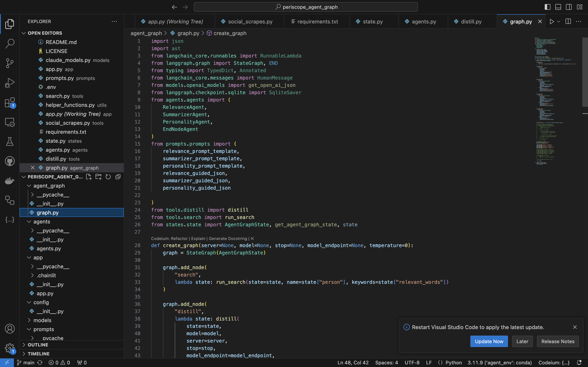
Task: Click the Codeium icon in status bar
Action: point(555,362)
